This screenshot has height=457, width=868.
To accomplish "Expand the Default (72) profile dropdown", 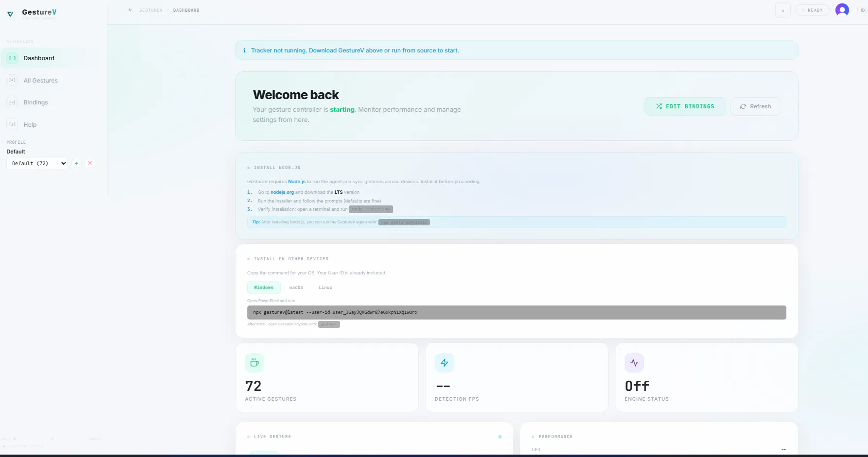I will coord(37,163).
